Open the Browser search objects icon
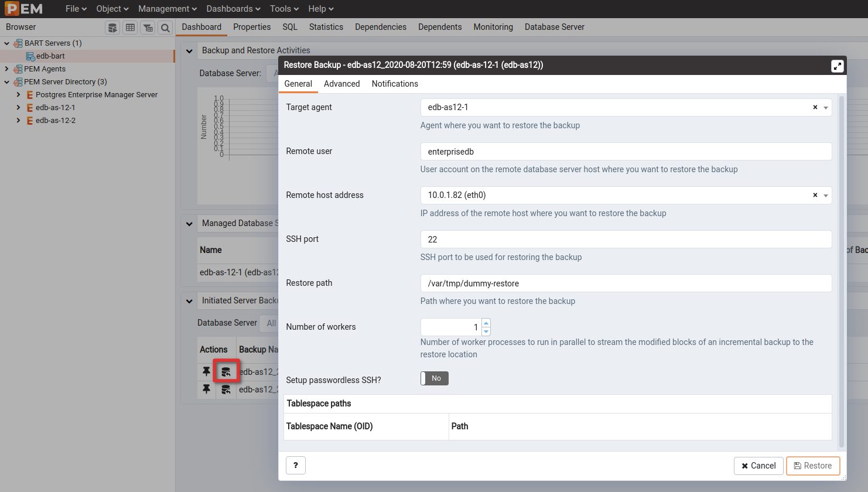Image resolution: width=868 pixels, height=492 pixels. tap(165, 28)
